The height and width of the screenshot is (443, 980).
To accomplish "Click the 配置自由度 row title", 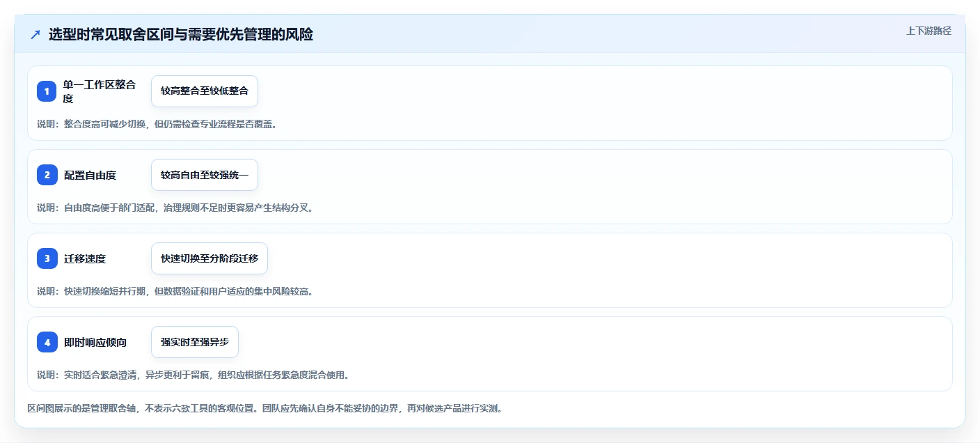I will [90, 175].
